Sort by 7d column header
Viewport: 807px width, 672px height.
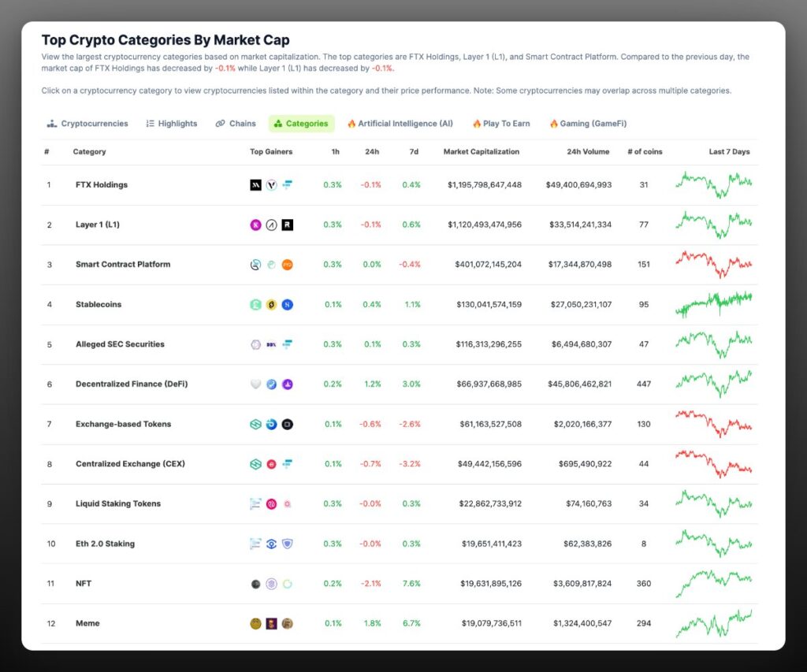pyautogui.click(x=414, y=152)
